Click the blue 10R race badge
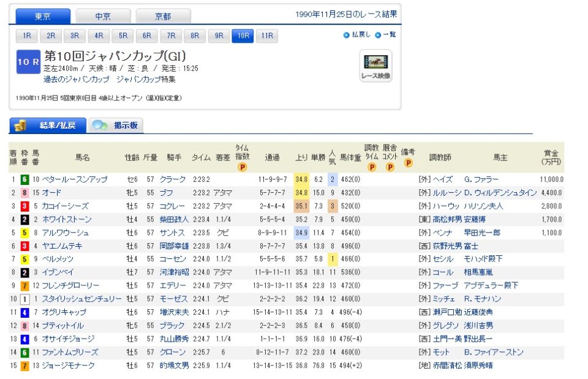 [28, 62]
